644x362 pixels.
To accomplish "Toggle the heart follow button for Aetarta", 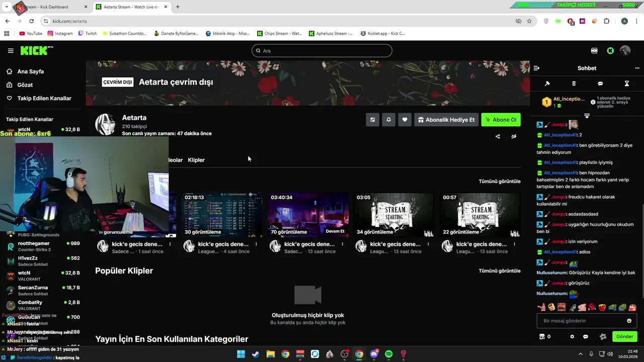I will click(x=405, y=120).
